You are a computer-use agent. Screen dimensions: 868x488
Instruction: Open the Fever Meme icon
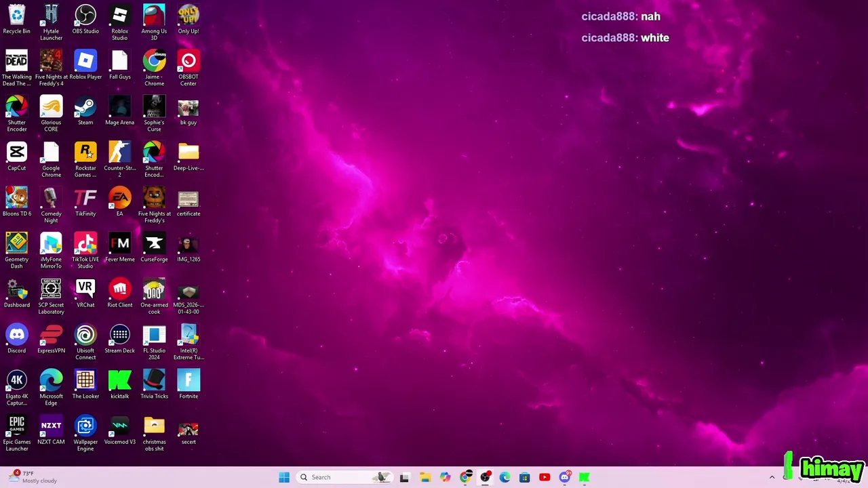(x=119, y=247)
